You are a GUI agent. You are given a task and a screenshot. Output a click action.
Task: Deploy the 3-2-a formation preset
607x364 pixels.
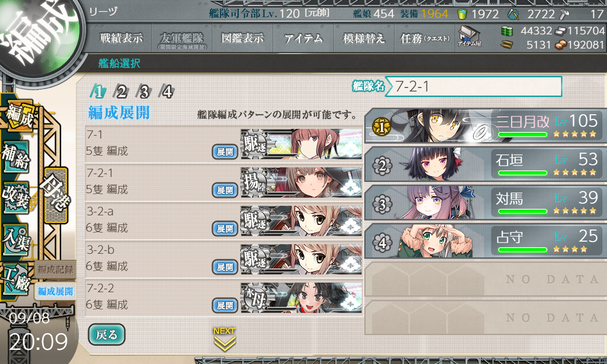225,229
